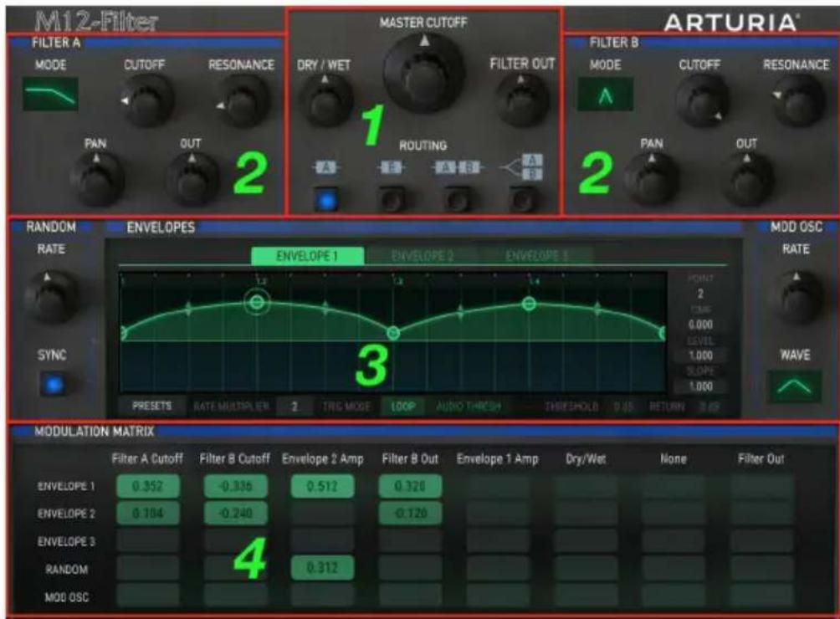Click the Filter A Out knob

192,179
